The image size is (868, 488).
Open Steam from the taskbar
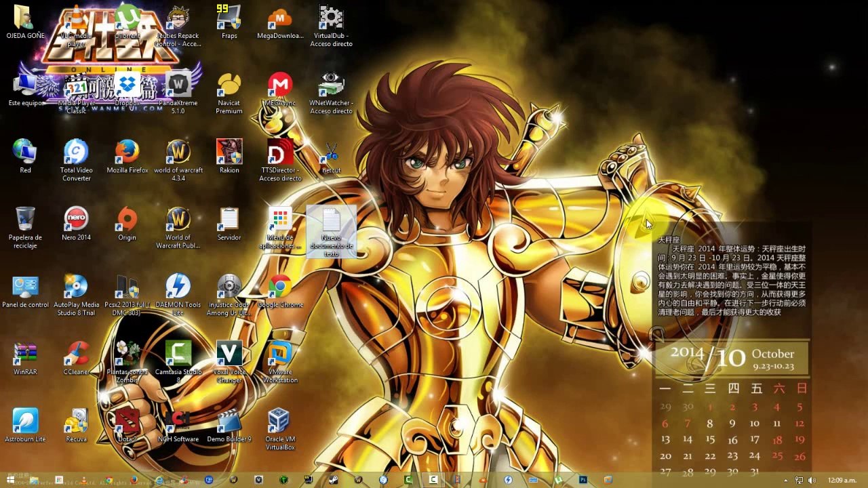333,481
